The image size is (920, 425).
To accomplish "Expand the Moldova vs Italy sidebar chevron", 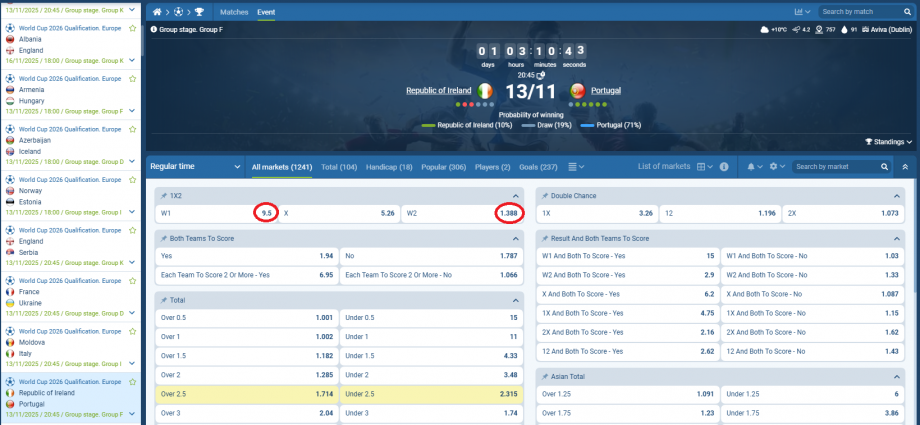I will point(133,363).
